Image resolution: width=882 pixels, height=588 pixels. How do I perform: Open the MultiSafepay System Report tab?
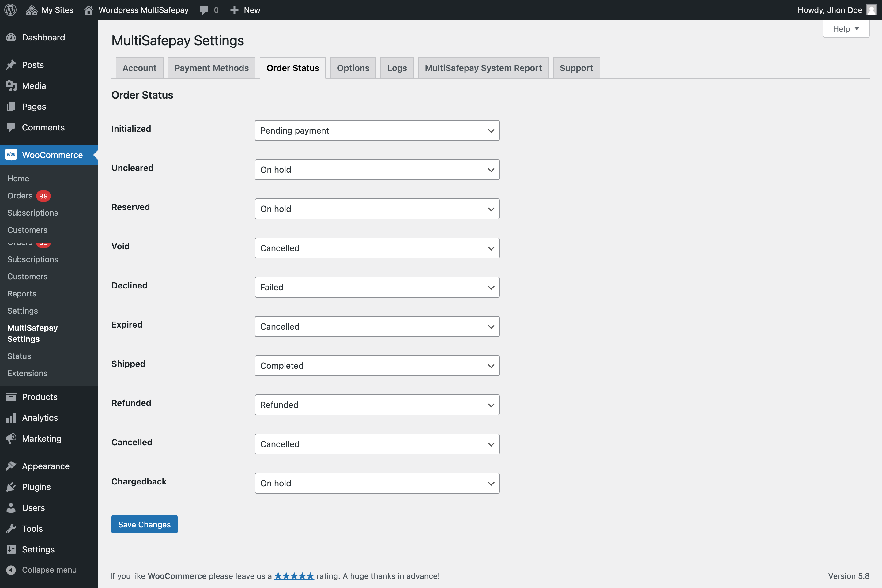tap(483, 68)
